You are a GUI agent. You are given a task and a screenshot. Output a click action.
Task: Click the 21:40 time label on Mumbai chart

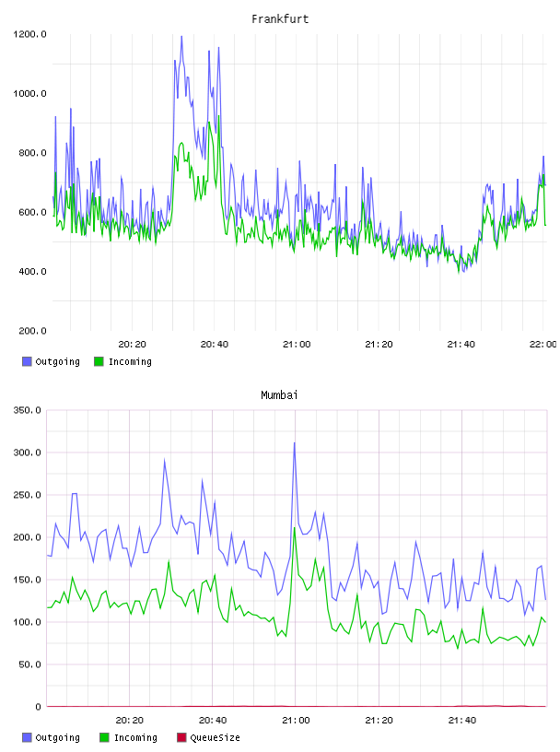462,721
